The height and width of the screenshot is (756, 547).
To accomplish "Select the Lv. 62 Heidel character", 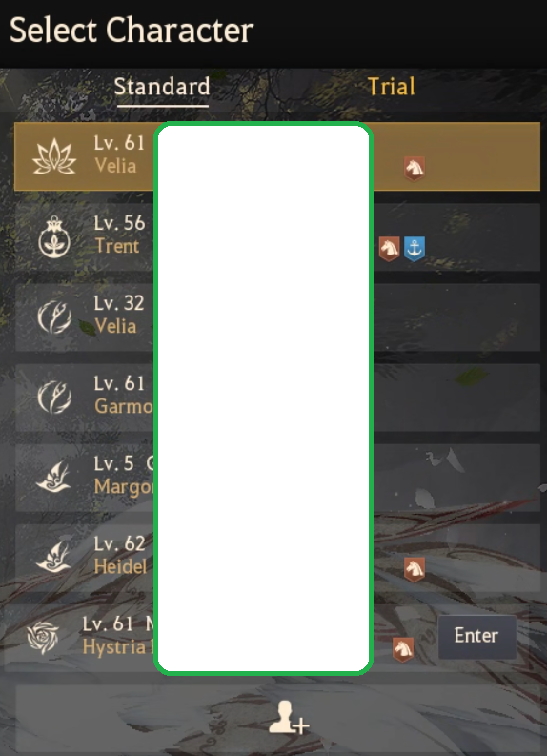I will pos(277,558).
